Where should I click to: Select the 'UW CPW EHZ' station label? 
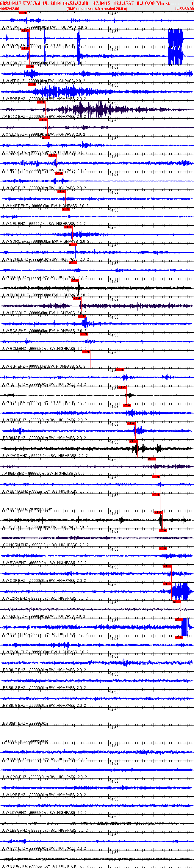coord(15,777)
